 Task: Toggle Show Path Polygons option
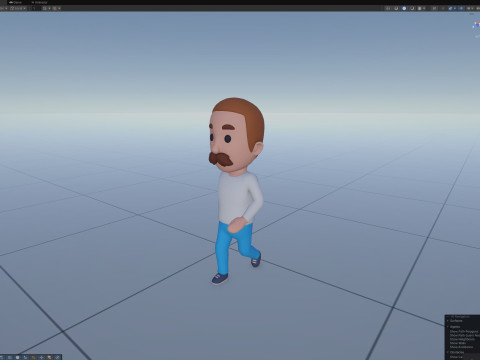[464, 331]
